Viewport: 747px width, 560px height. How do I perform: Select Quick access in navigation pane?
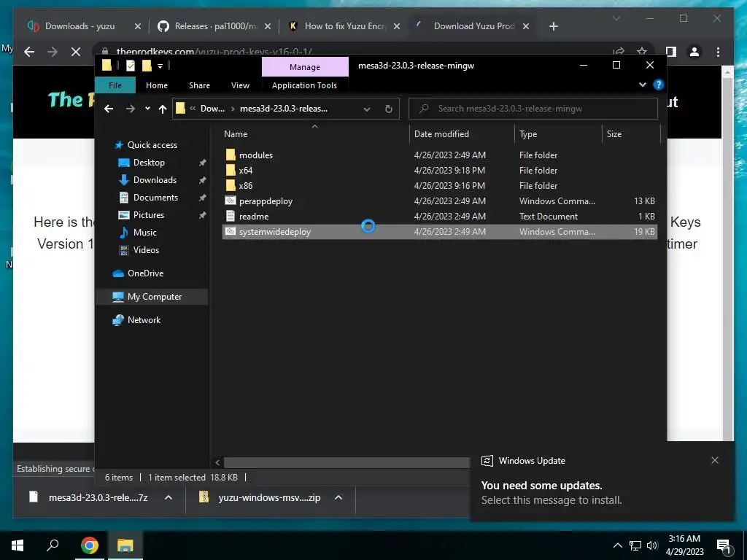pos(152,145)
